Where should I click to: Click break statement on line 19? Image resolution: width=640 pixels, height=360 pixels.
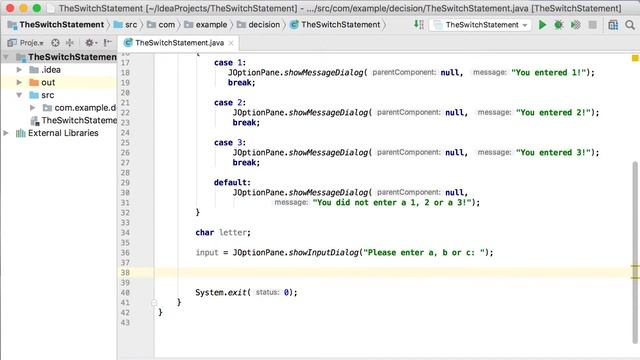(242, 83)
